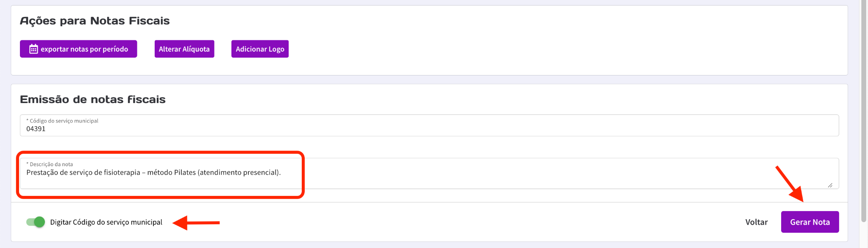Image resolution: width=868 pixels, height=248 pixels.
Task: Click the '* Código do serviço municipal' field label
Action: 64,121
